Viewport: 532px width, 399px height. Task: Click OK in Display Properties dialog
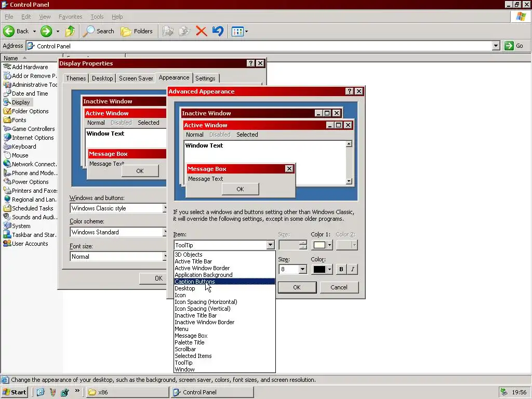click(153, 278)
